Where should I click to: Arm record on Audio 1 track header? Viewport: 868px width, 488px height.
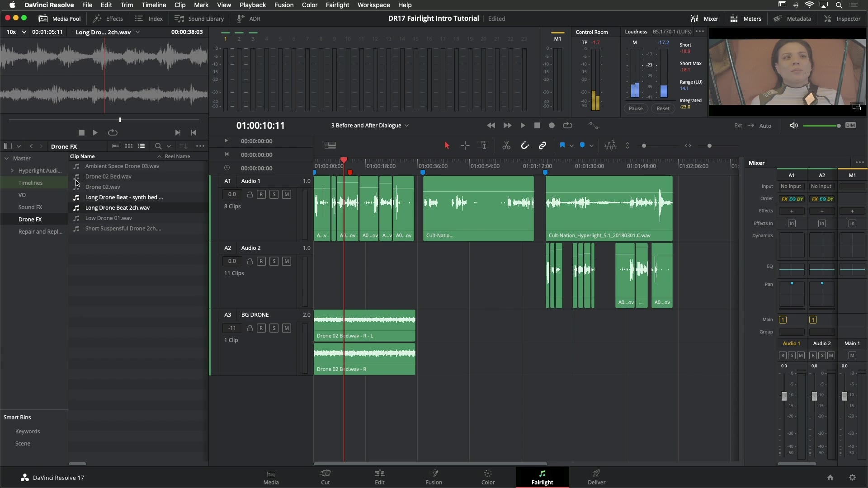(261, 194)
